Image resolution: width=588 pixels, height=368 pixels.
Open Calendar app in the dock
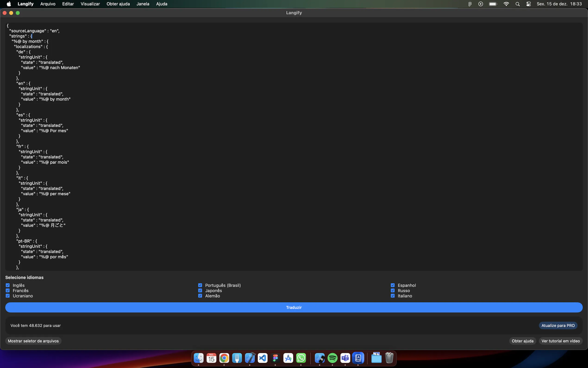pyautogui.click(x=212, y=358)
